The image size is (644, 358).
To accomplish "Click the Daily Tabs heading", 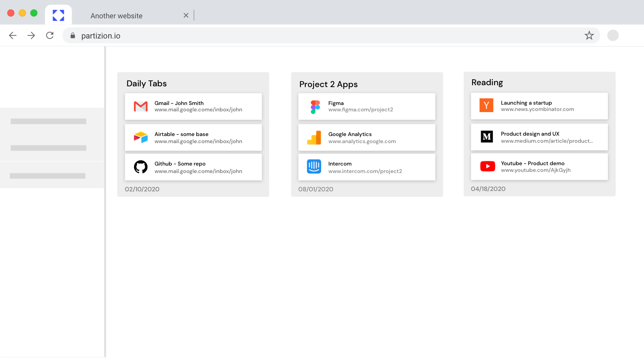I will click(147, 84).
